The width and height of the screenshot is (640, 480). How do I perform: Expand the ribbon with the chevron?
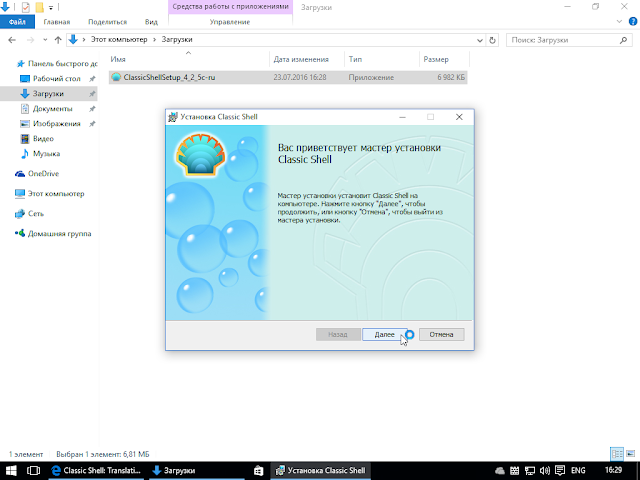coord(619,22)
